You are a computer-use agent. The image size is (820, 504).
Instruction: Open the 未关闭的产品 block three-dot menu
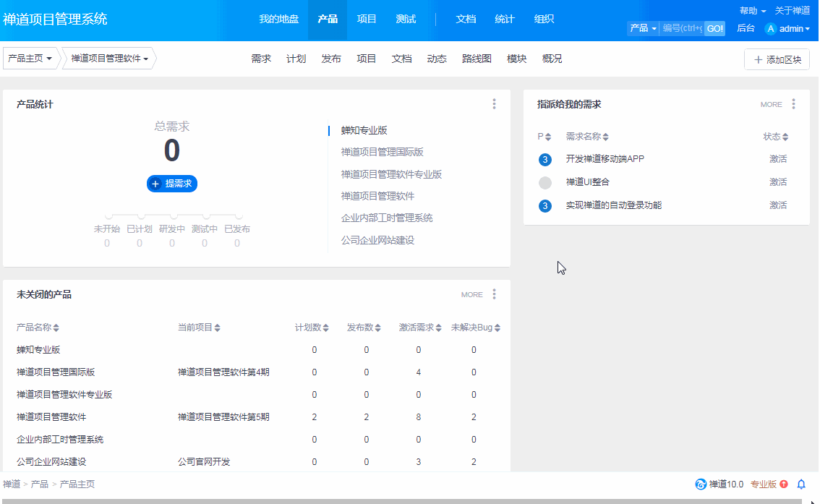pyautogui.click(x=494, y=294)
